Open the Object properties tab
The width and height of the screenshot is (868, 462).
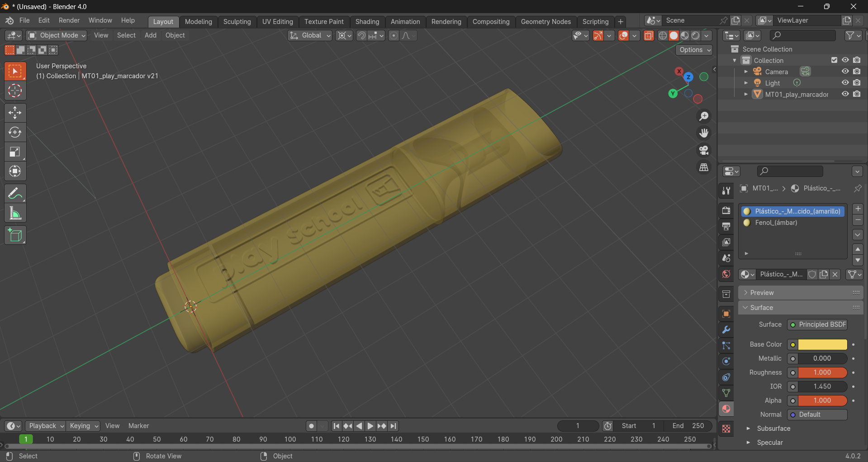click(x=726, y=314)
